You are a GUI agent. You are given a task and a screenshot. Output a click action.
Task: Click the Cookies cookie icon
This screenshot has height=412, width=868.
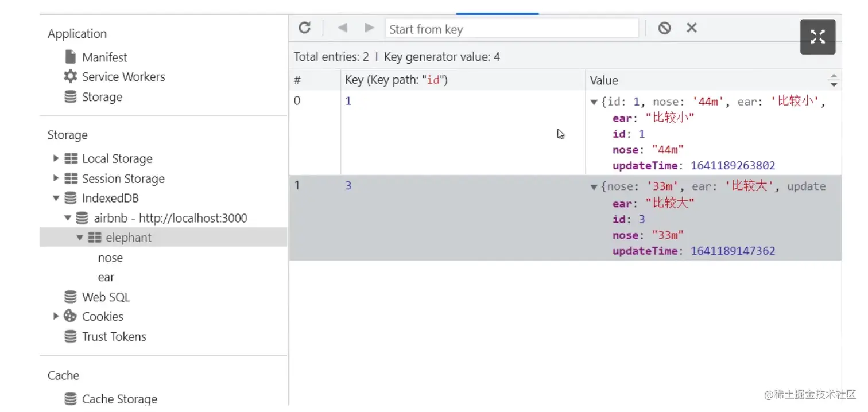[x=70, y=316]
